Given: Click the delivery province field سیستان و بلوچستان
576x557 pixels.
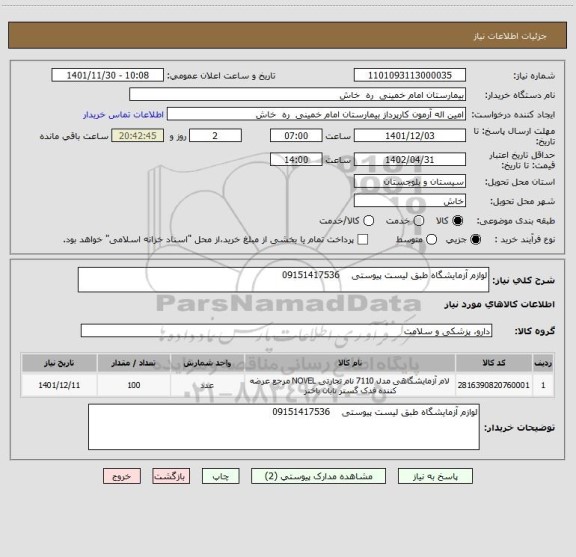Looking at the screenshot, I should (x=410, y=182).
